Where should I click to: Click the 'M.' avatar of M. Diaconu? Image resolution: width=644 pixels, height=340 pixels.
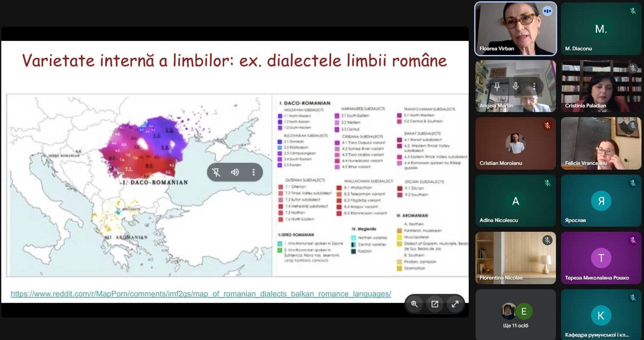coord(601,29)
